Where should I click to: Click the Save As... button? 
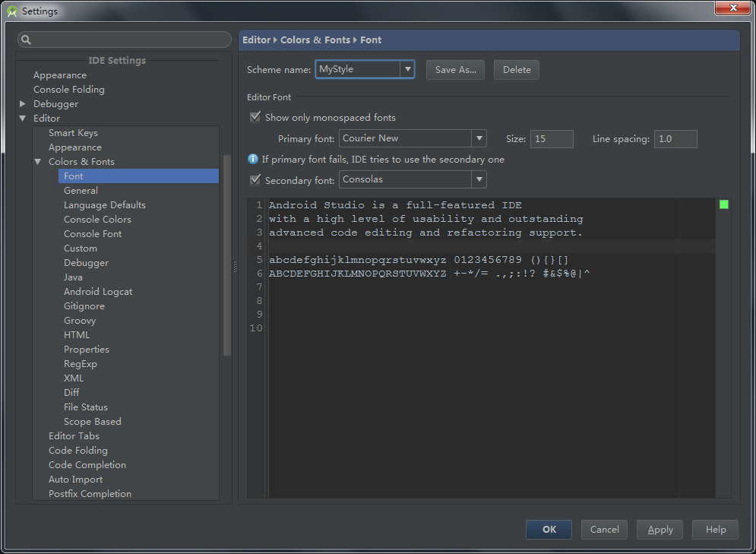tap(455, 70)
